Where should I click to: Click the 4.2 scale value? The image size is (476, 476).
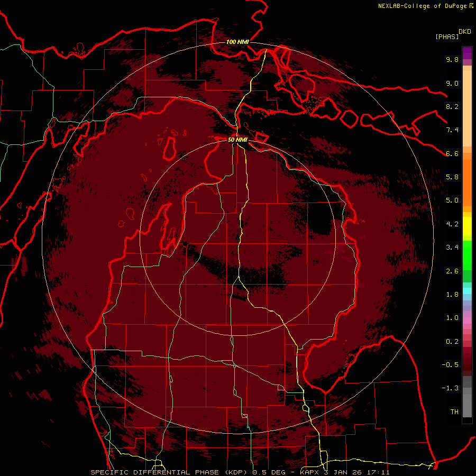[452, 224]
